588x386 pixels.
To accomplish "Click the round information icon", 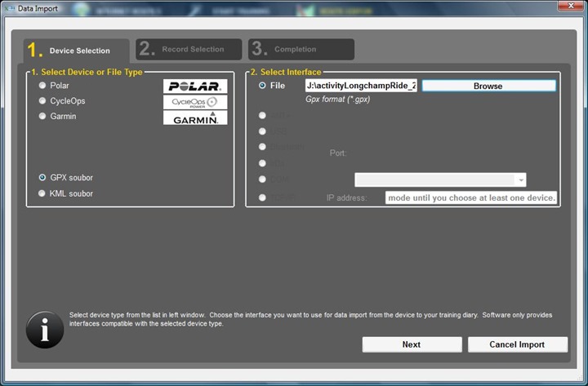I will coord(45,330).
